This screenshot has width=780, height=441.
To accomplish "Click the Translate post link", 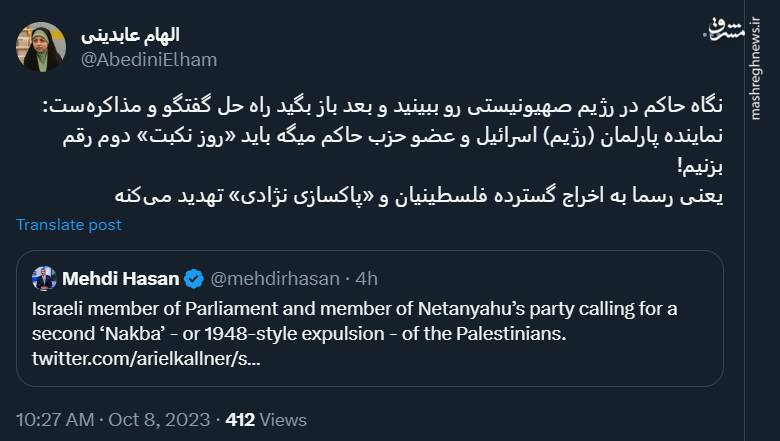I will click(x=68, y=224).
